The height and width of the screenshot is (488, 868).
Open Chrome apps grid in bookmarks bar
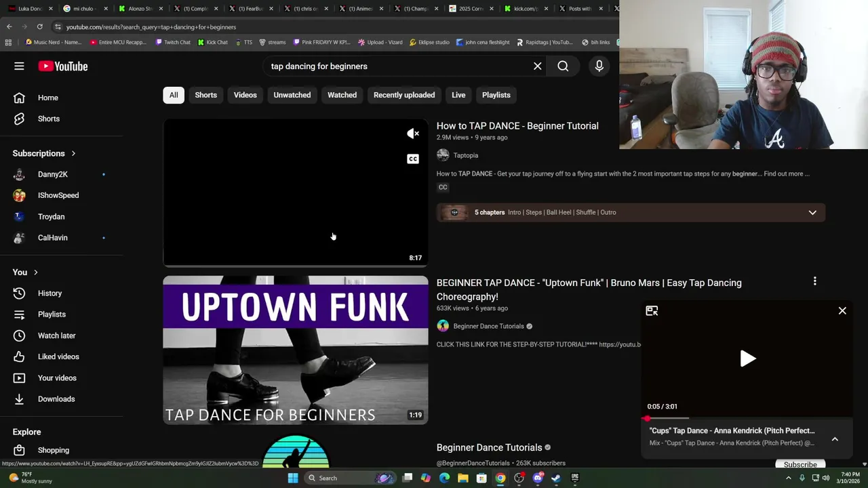[x=8, y=42]
